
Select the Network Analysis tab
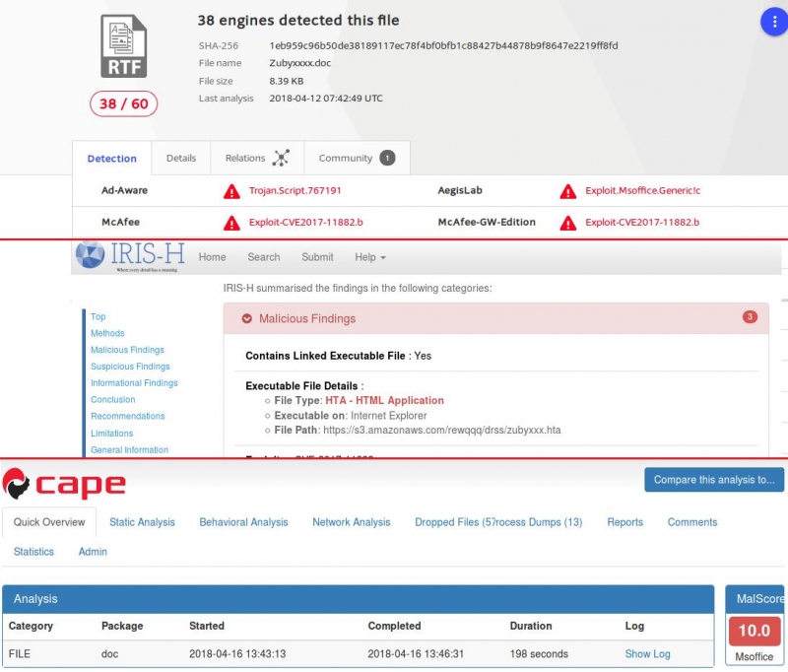point(351,522)
